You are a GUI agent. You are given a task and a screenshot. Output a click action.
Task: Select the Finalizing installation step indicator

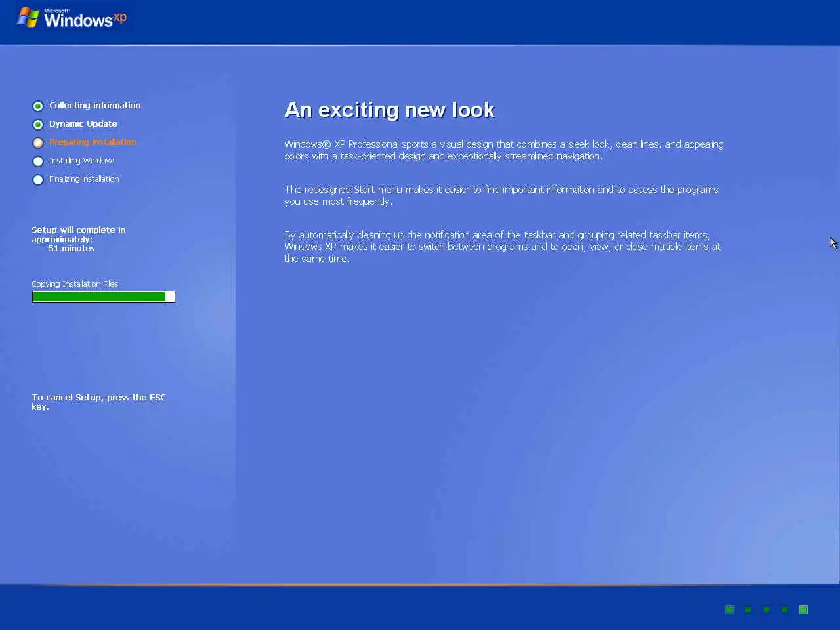[x=38, y=179]
